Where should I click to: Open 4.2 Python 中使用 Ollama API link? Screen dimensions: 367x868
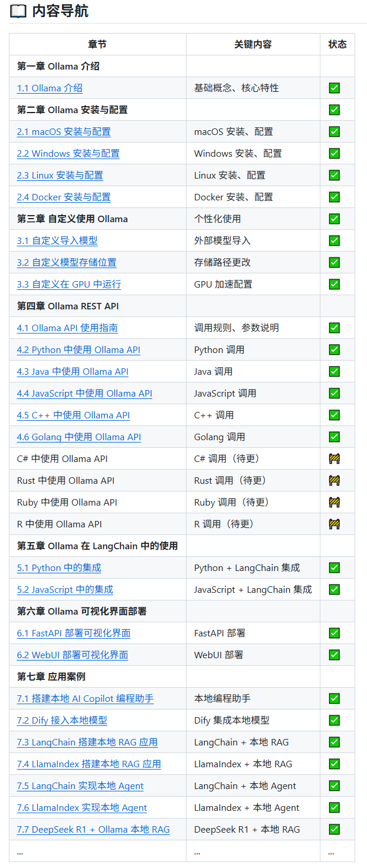pos(78,349)
